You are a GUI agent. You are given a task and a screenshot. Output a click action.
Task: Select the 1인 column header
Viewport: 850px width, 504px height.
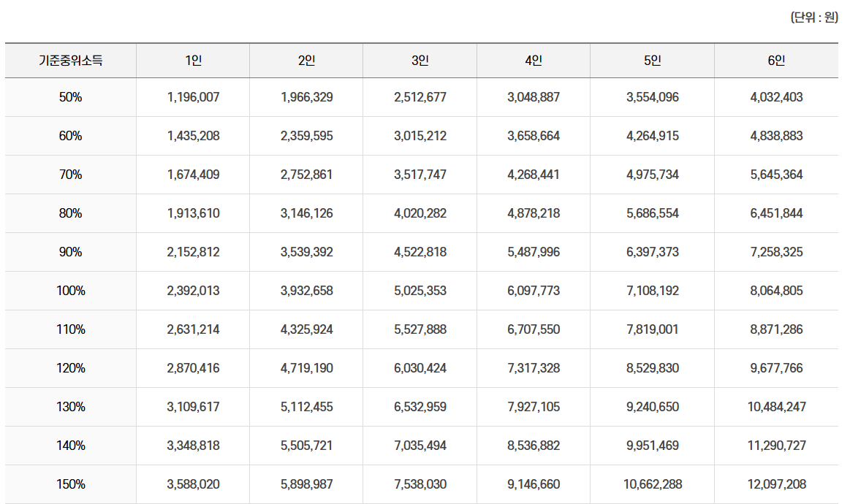coord(193,60)
